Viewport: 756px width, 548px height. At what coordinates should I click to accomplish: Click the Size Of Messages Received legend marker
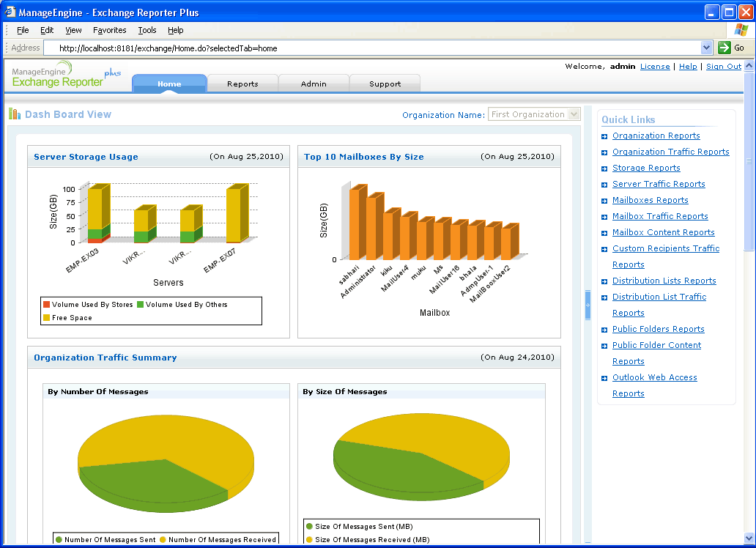coord(310,540)
